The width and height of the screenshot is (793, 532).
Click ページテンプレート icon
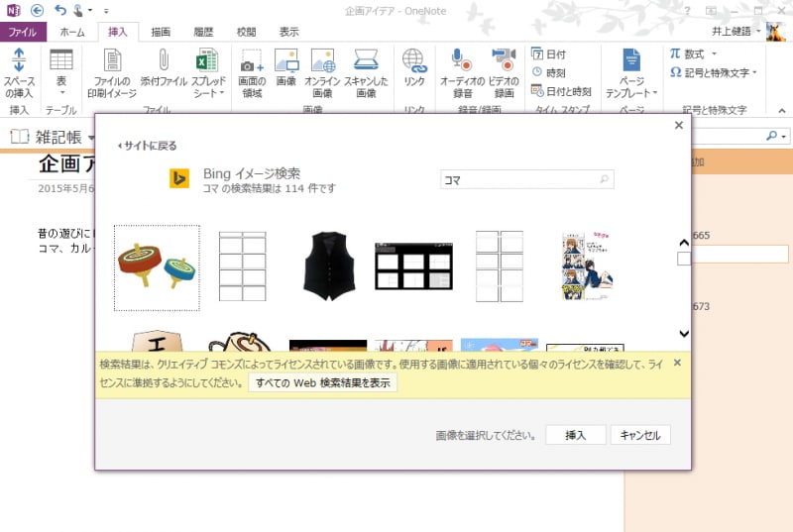tap(631, 59)
